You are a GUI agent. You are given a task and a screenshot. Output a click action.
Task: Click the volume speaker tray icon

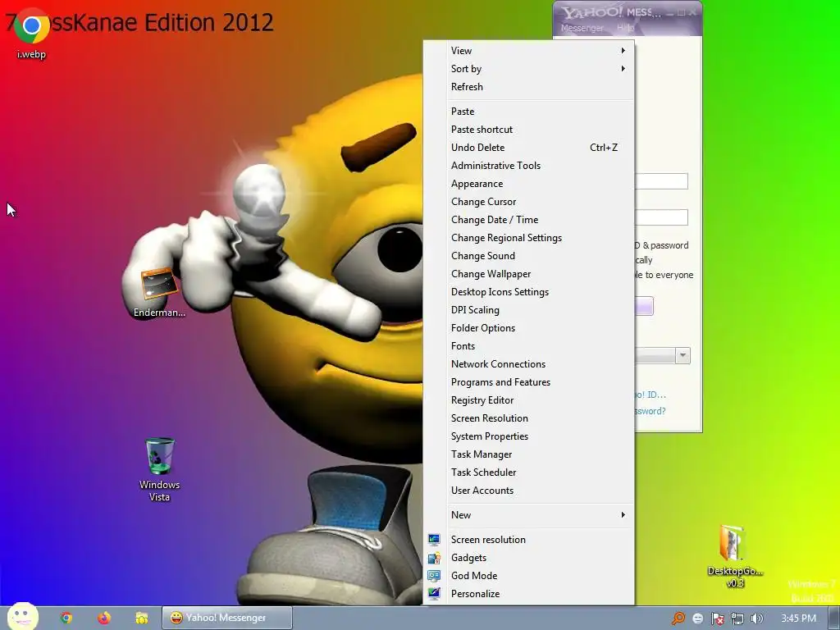756,619
